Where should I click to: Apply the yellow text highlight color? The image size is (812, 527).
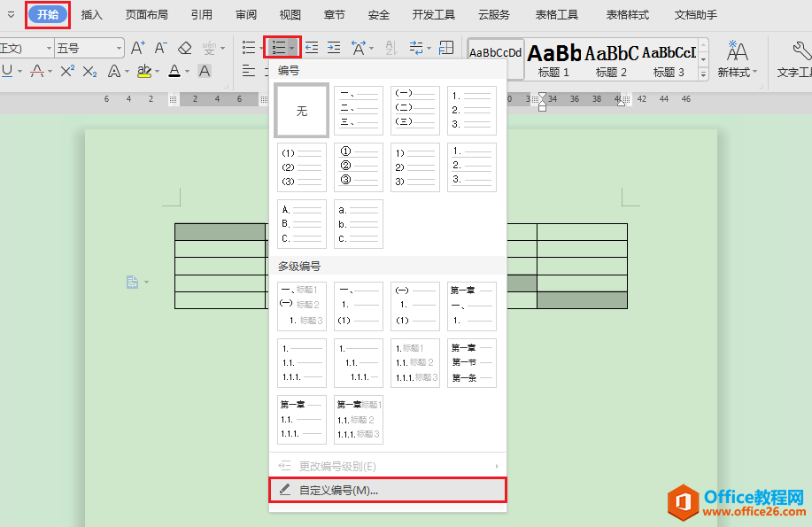[x=144, y=71]
